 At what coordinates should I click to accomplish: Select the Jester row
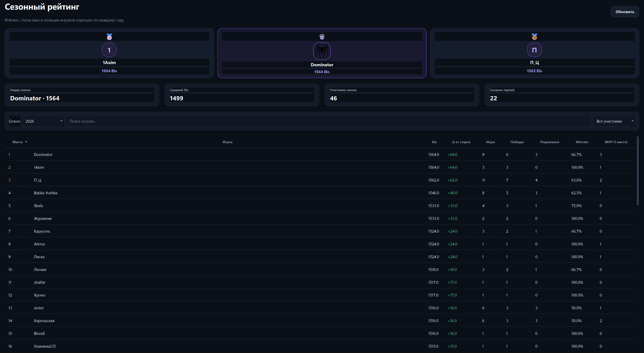[x=321, y=308]
